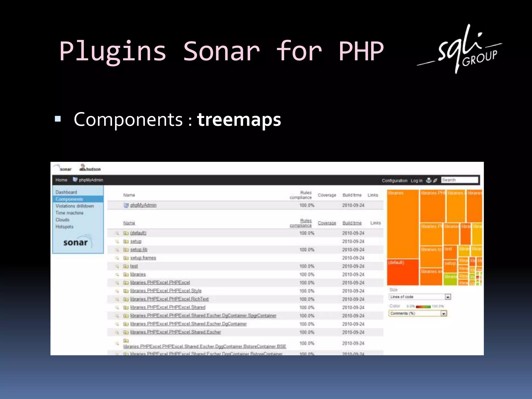
Task: Click the magnifier icon on the setup row
Action: click(117, 241)
